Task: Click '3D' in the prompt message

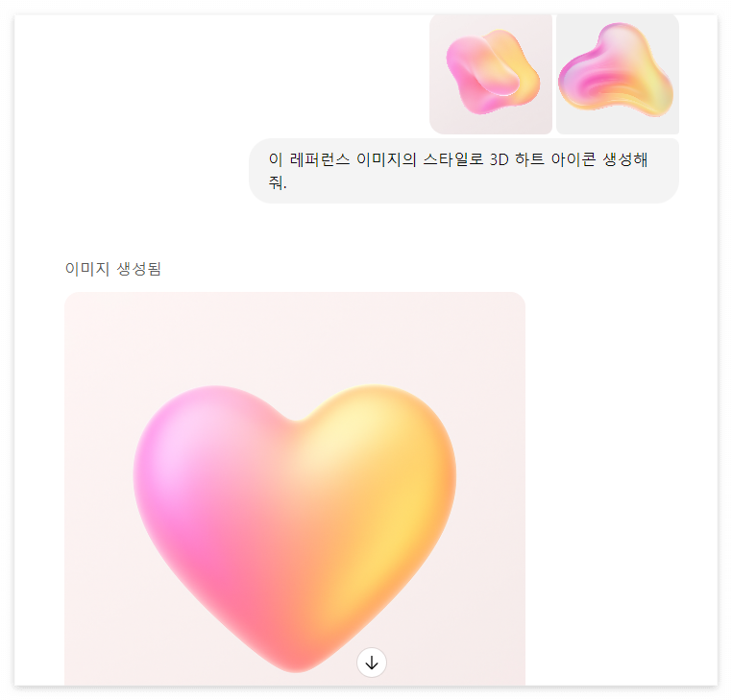Action: pyautogui.click(x=499, y=159)
